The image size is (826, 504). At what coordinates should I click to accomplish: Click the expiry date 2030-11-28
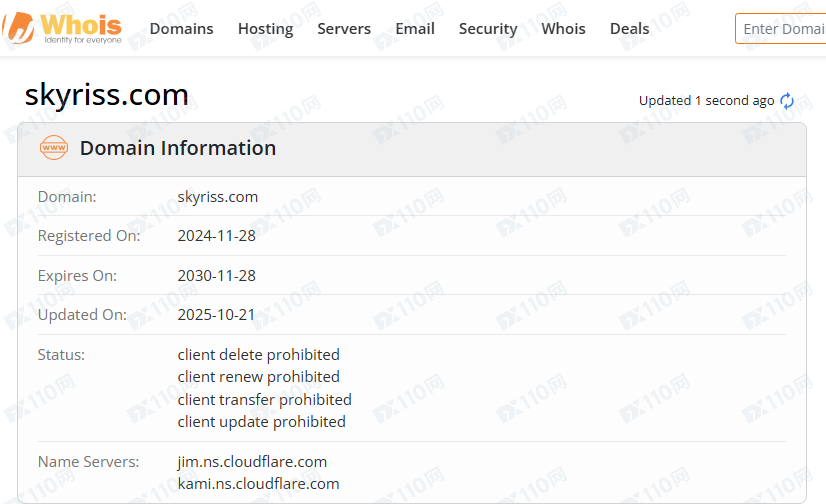point(216,276)
